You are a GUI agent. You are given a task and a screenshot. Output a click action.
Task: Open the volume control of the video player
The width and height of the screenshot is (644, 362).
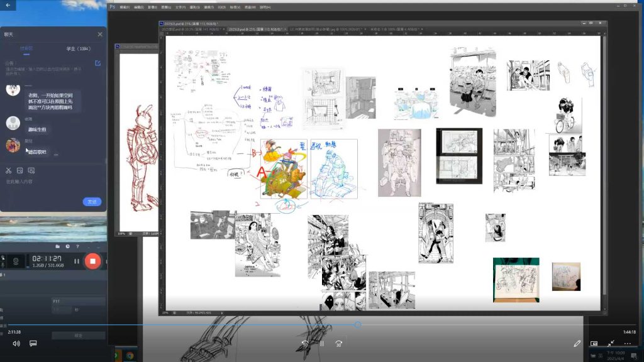[x=16, y=344]
